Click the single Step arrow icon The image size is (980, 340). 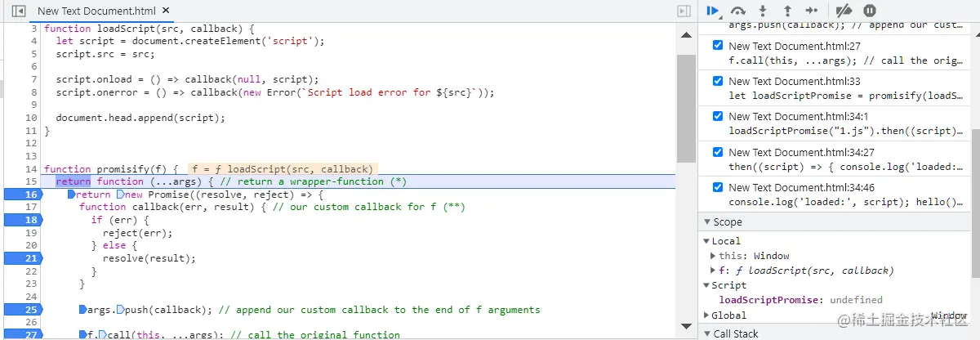[x=812, y=11]
